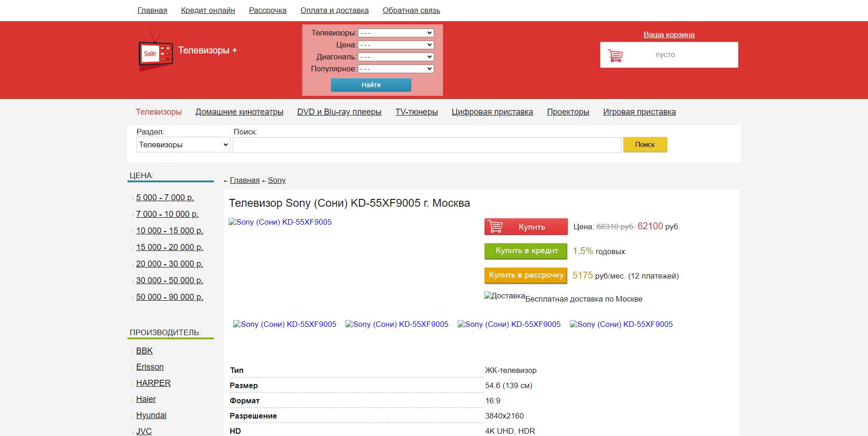Select the Телевизоры category tab

(x=159, y=112)
